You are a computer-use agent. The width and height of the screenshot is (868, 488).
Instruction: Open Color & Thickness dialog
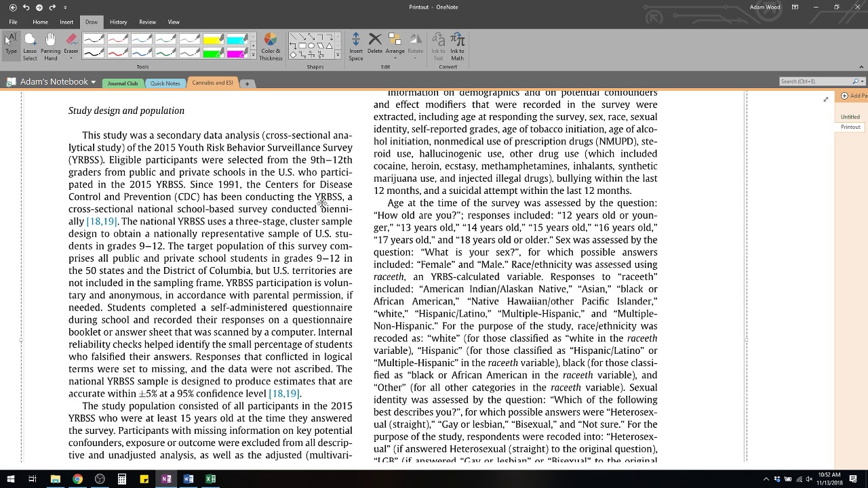tap(271, 46)
